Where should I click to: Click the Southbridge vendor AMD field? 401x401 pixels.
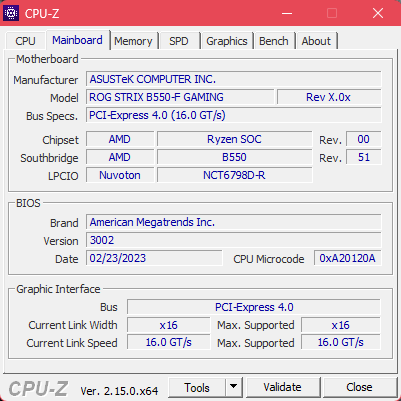click(120, 157)
